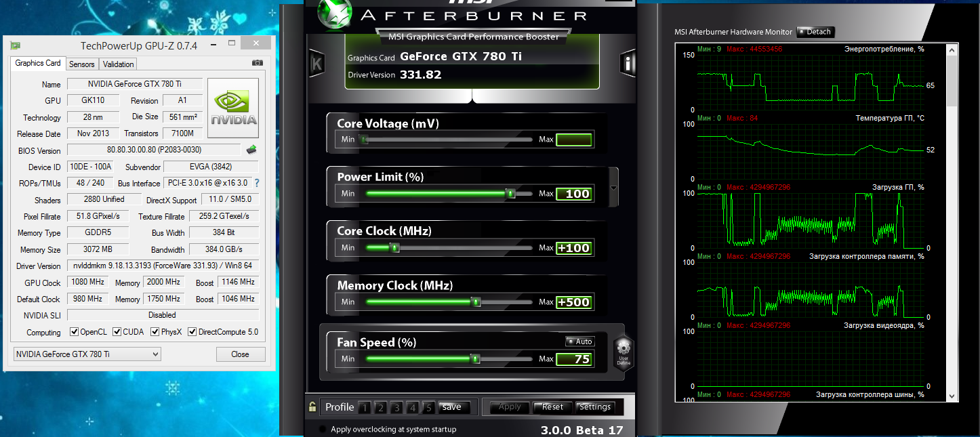This screenshot has height=437, width=980.
Task: Click the Core Clock value box showing +100
Action: click(574, 248)
